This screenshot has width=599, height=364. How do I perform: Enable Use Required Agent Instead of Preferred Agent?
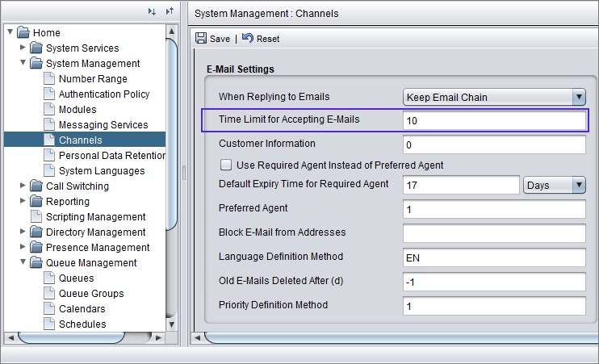click(x=226, y=165)
